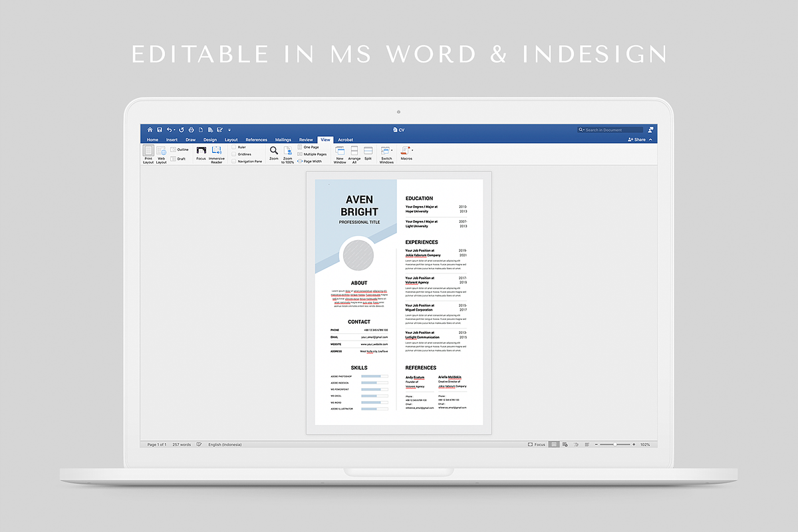Click the Macros icon
The height and width of the screenshot is (532, 798).
406,151
